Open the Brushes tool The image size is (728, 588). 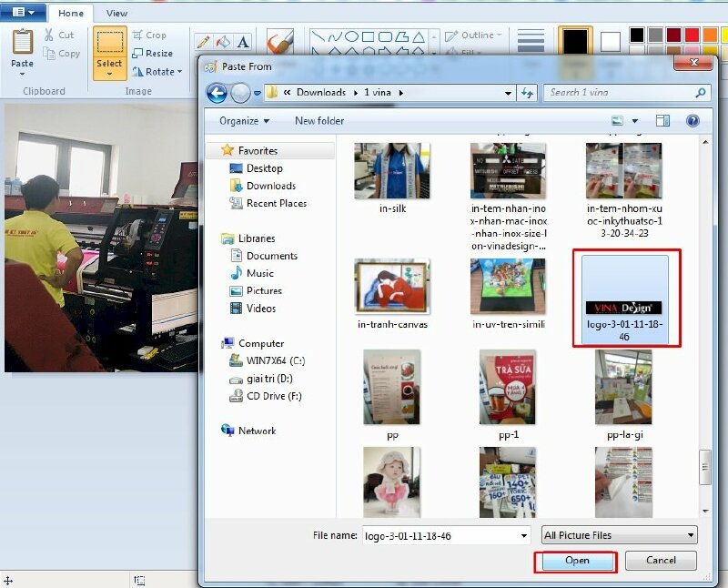click(x=279, y=44)
